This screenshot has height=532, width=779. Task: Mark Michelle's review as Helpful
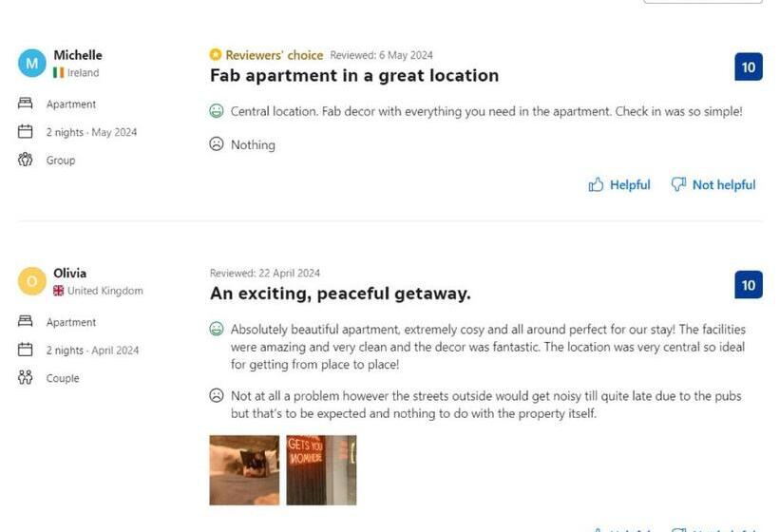pyautogui.click(x=629, y=185)
